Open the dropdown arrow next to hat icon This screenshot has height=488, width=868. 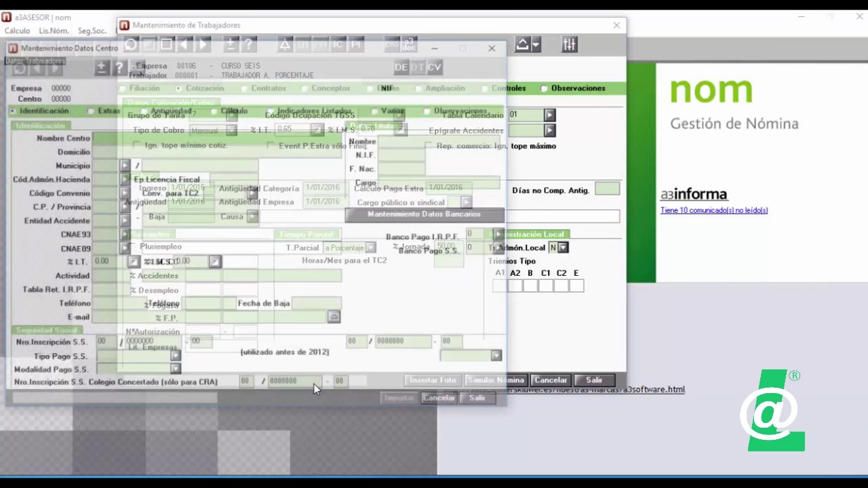536,45
